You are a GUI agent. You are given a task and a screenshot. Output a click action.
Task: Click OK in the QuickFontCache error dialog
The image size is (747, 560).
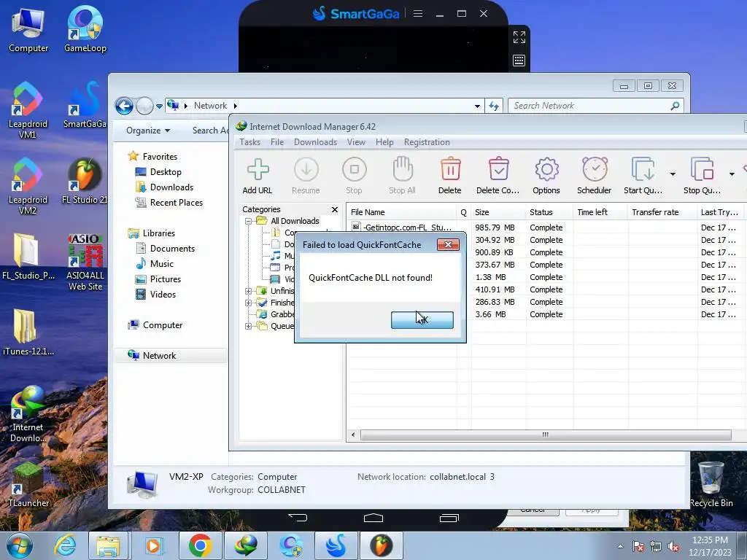422,320
